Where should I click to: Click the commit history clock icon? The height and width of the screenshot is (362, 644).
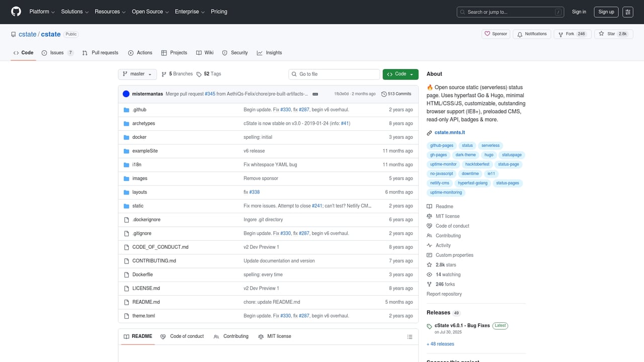point(384,94)
